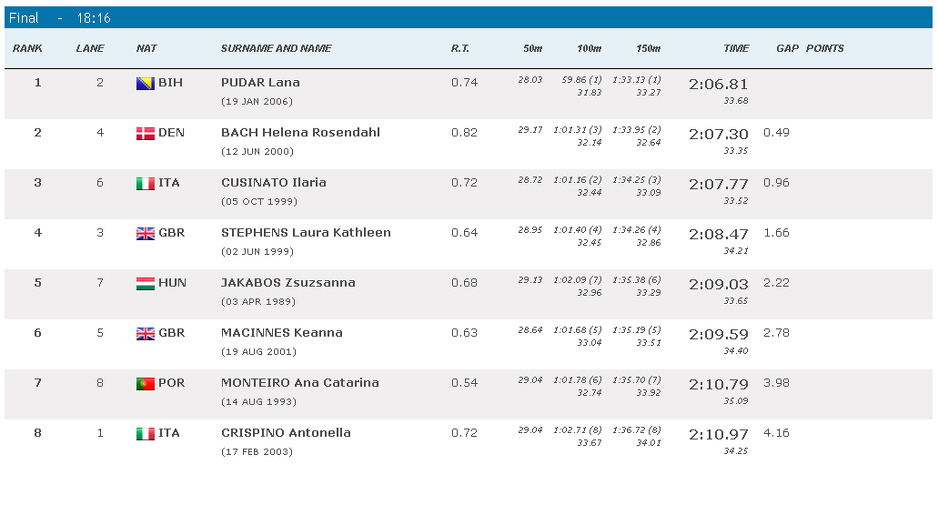
Task: Click the Final 18:16 header bar
Action: [x=468, y=18]
